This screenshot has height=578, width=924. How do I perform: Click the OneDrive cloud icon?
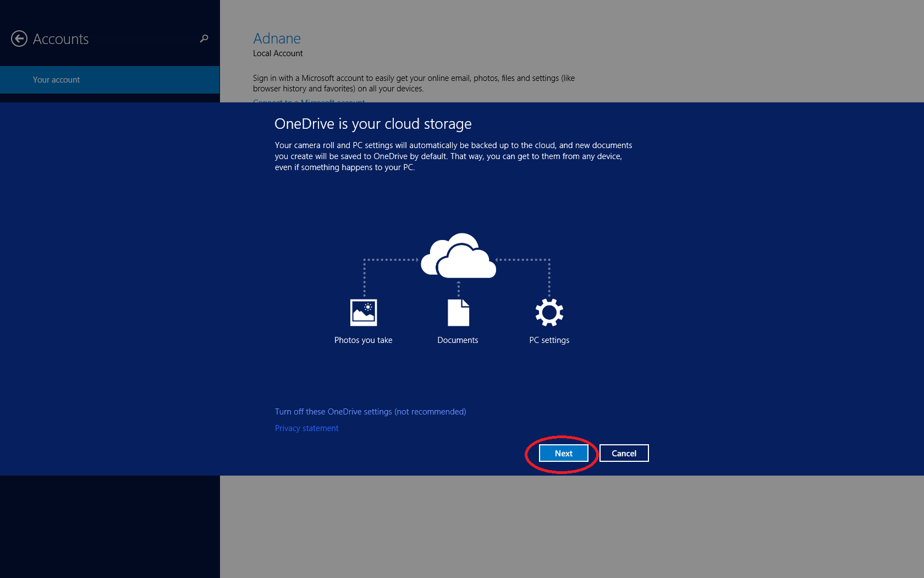(459, 255)
